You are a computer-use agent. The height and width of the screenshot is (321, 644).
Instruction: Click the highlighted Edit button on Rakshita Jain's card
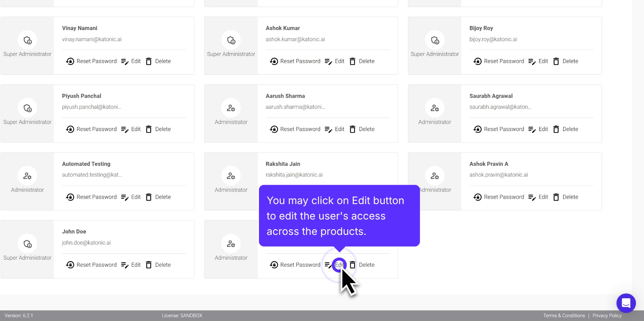339,265
